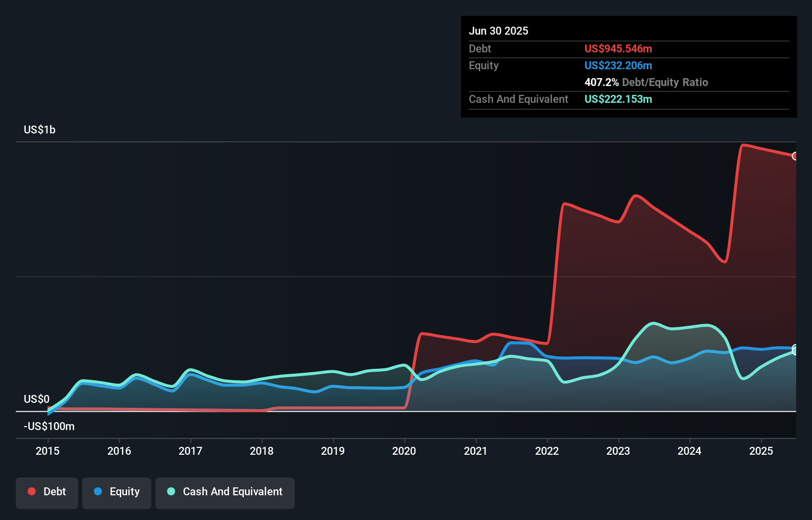Click the teal cash value in the tooltip
Screen dimensions: 812x520
coord(618,99)
